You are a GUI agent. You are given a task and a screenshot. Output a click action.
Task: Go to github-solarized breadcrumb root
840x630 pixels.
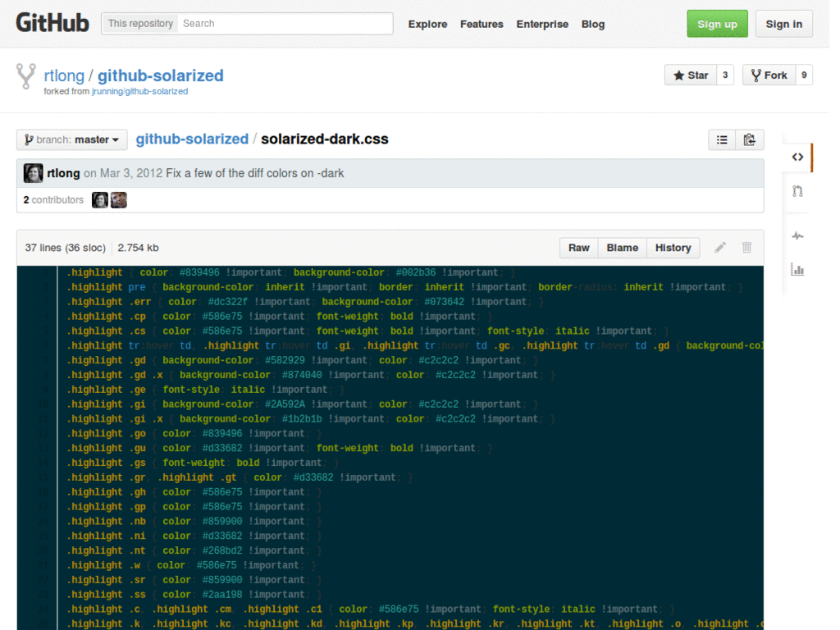(192, 139)
